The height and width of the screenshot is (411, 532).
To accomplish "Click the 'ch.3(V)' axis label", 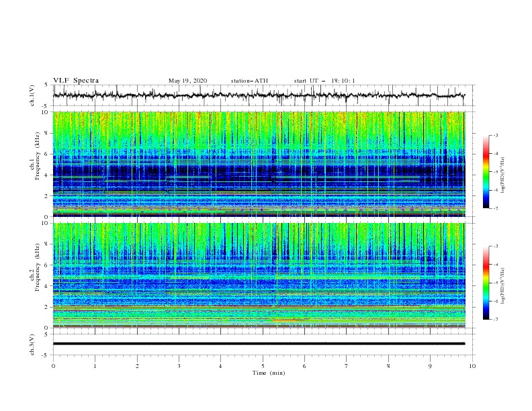I will coord(32,345).
